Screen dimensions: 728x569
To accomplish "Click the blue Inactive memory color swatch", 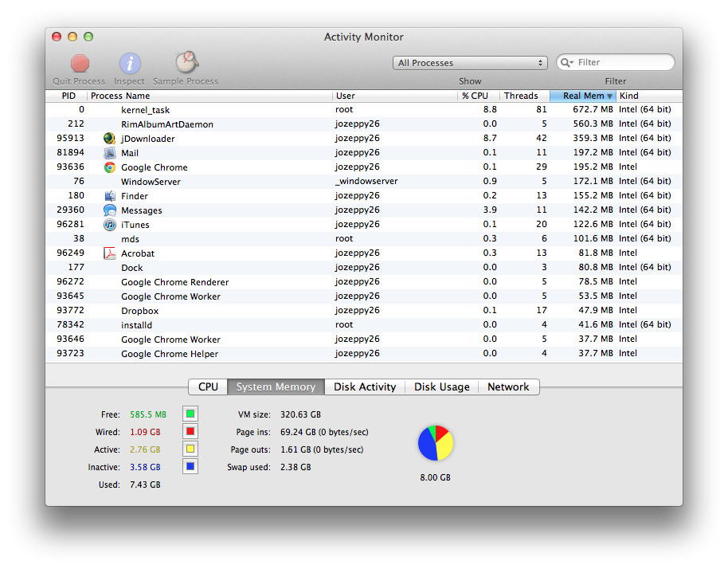I will [x=190, y=466].
